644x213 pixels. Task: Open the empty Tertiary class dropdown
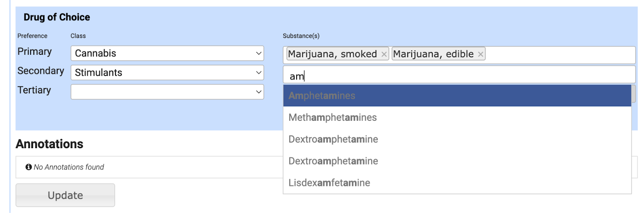point(167,92)
